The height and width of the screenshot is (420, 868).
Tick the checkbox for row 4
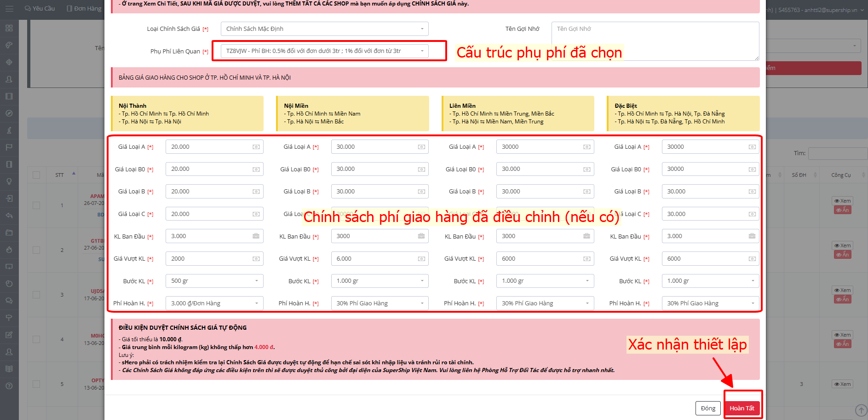36,339
